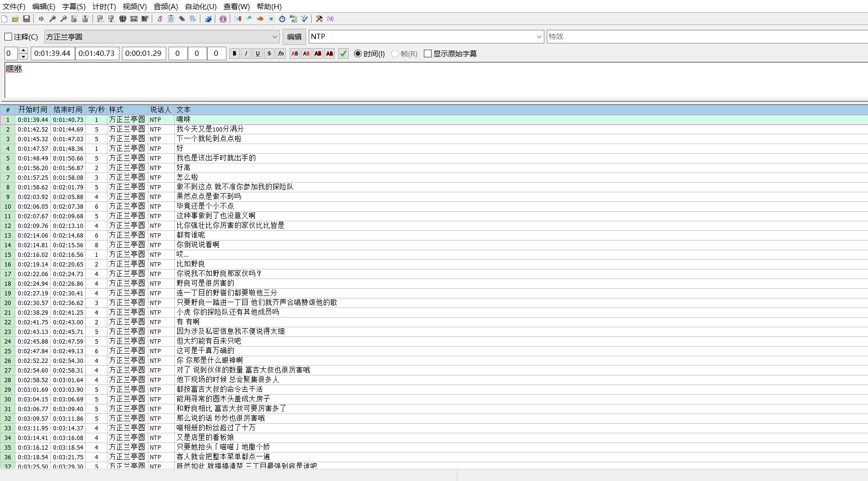The height and width of the screenshot is (481, 868).
Task: Click the 编辑 style edit button
Action: click(x=294, y=37)
